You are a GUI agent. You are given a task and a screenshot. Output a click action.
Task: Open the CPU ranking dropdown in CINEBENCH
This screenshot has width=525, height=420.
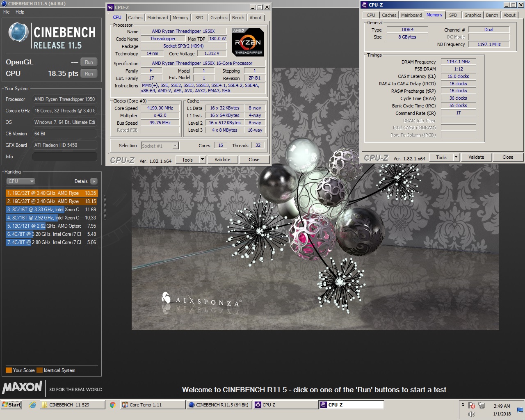[x=20, y=181]
